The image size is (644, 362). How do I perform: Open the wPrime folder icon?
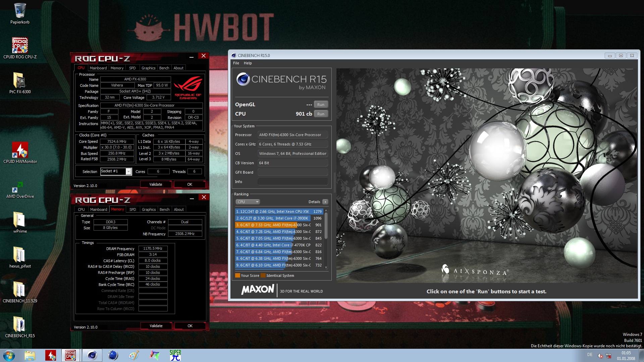coord(20,222)
